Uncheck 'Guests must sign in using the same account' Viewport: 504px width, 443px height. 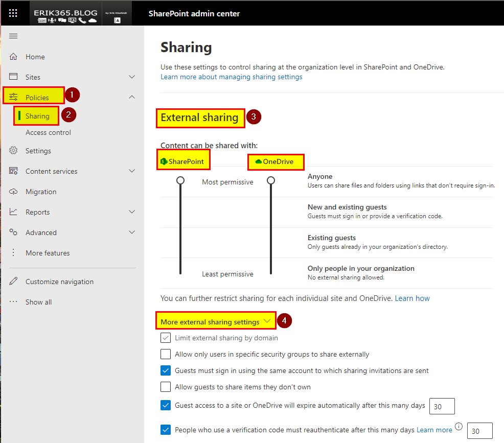(166, 370)
